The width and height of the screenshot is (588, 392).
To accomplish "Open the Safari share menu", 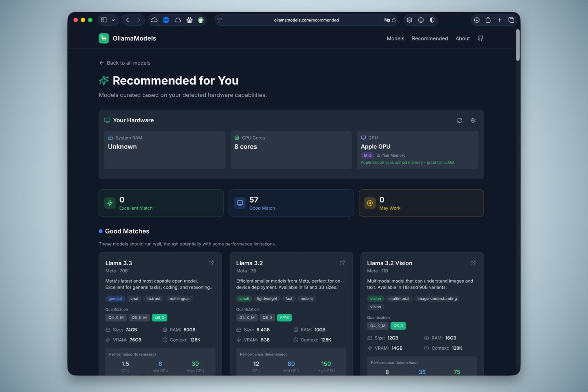I will (488, 20).
